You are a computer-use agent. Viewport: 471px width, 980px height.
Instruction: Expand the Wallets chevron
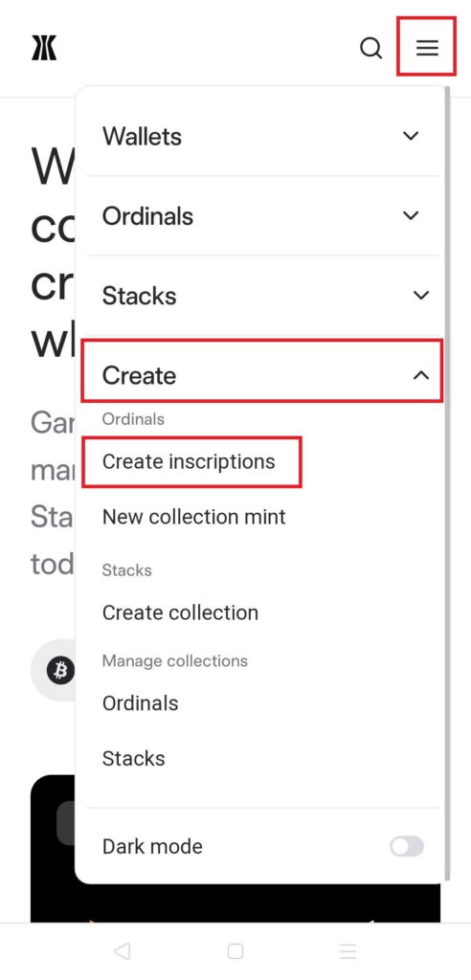pos(411,136)
